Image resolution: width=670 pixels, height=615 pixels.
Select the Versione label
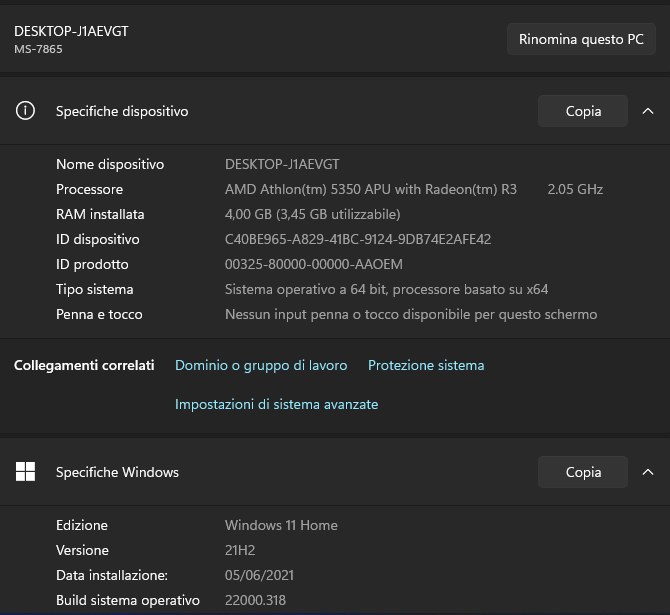82,550
